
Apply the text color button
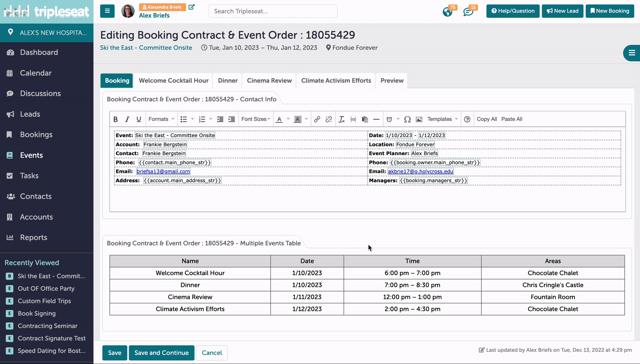point(279,119)
